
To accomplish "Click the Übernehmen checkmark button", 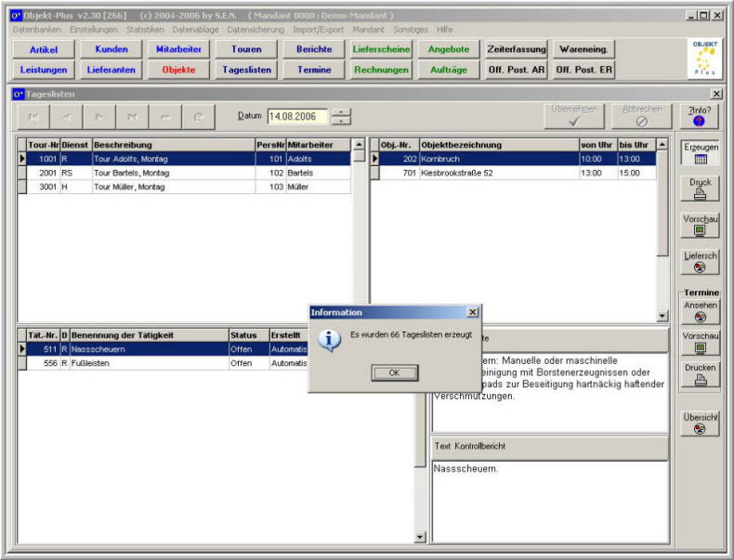I will 574,116.
